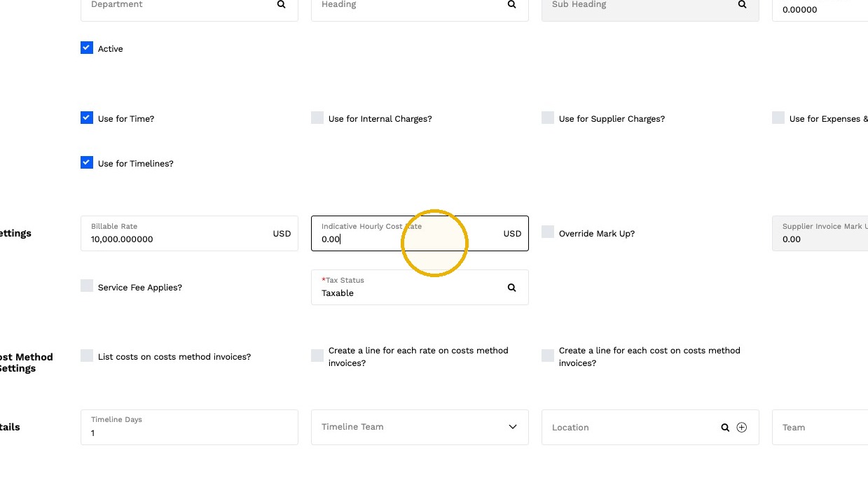Tick the Use for Expenses checkbox
868x485 pixels.
click(778, 118)
